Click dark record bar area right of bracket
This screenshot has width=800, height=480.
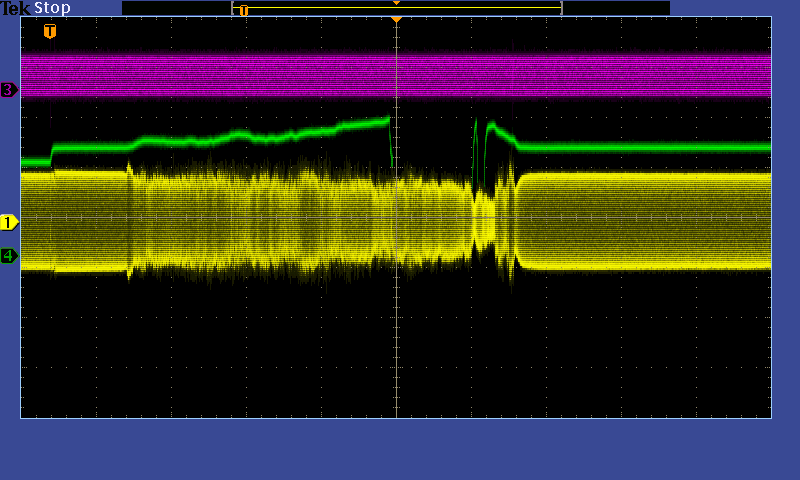pyautogui.click(x=615, y=8)
